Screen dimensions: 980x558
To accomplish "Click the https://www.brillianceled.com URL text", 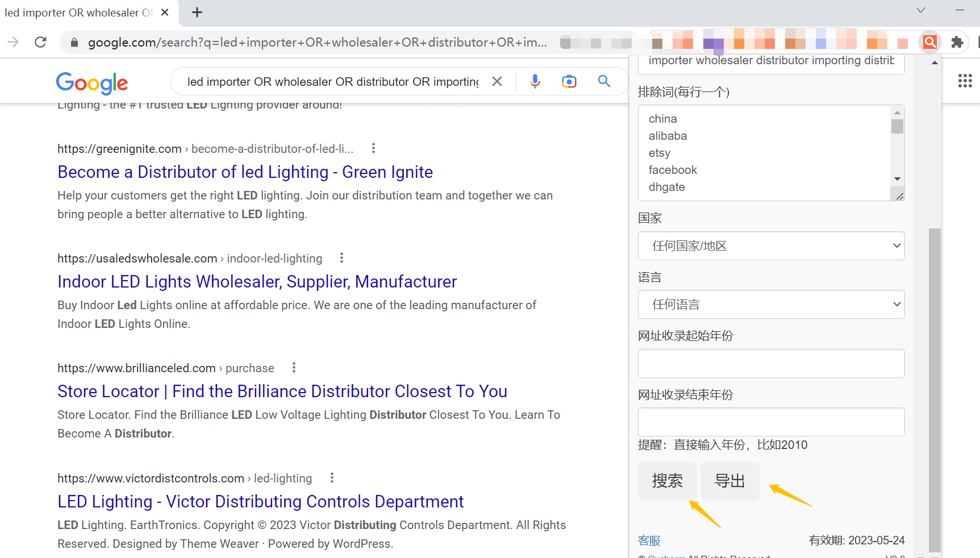I will [136, 368].
